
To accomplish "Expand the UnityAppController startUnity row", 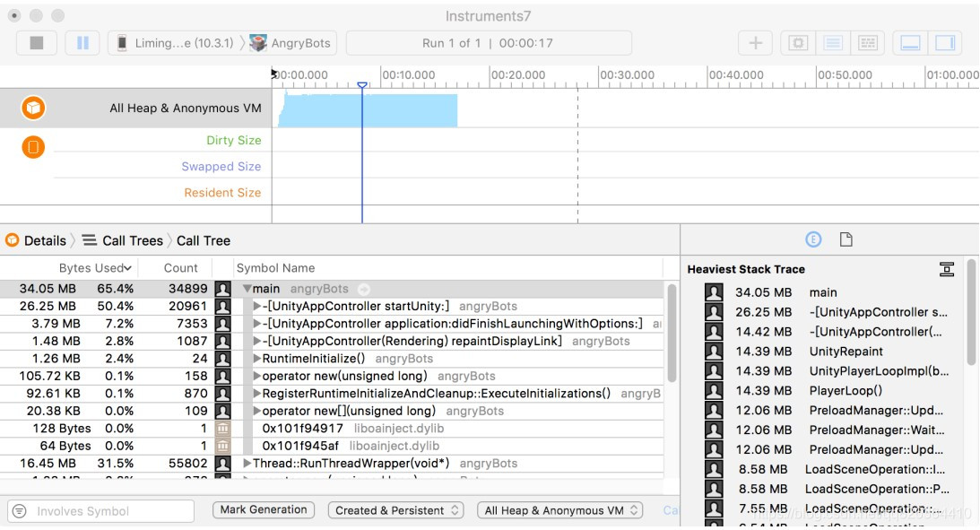I will (256, 306).
